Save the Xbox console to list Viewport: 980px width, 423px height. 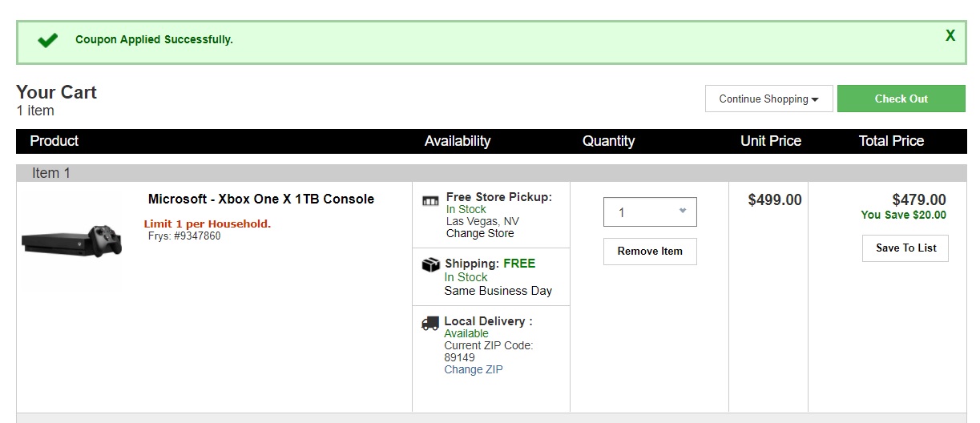905,248
